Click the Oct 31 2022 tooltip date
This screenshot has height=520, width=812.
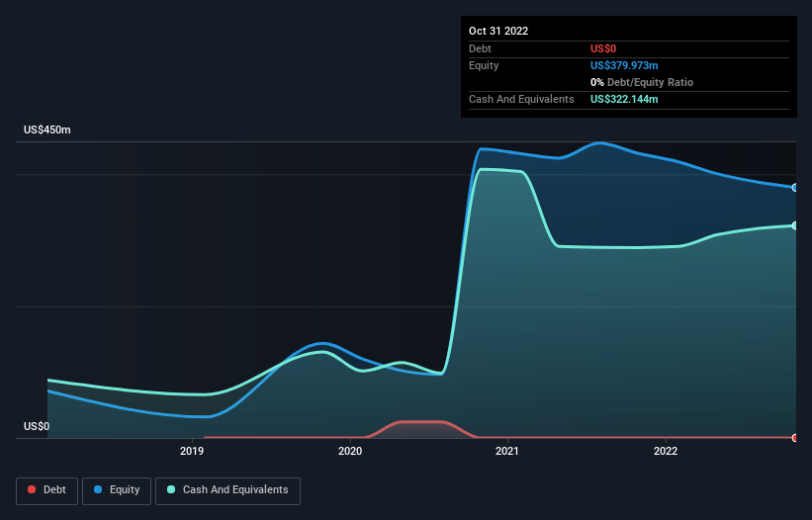[x=498, y=31]
